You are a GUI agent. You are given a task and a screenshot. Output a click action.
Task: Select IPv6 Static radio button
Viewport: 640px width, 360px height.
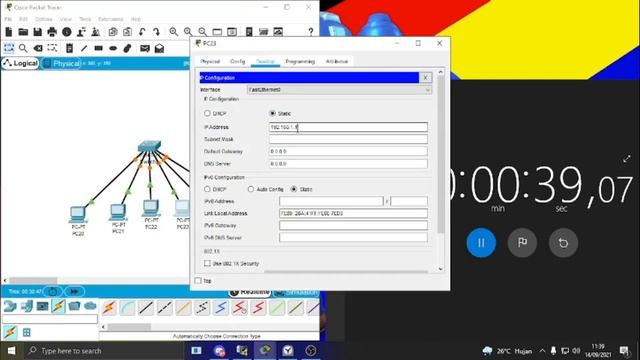(x=293, y=189)
